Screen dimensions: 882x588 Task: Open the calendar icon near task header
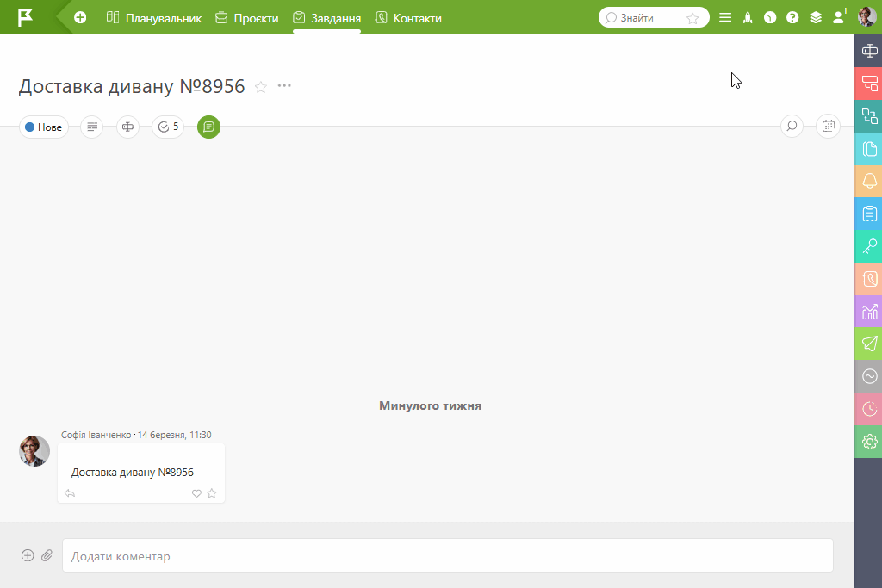pos(828,127)
